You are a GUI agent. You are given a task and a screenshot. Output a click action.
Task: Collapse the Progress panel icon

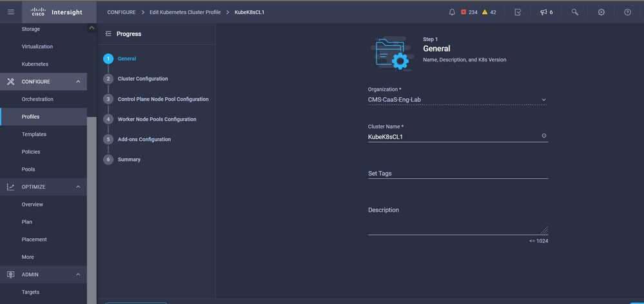[108, 34]
